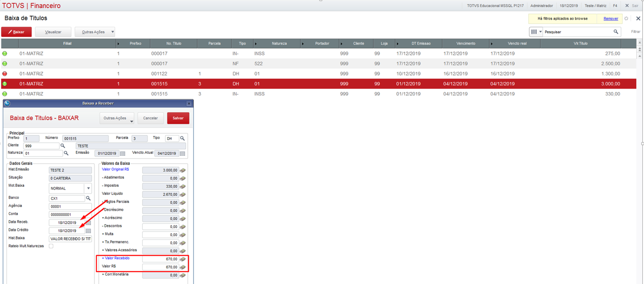
Task: Click calculator icon next to Tx.Permanenc.
Action: pos(183,243)
